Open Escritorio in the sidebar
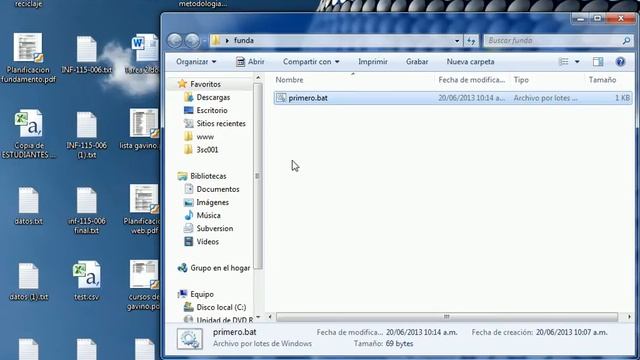This screenshot has width=640, height=360. coord(211,110)
